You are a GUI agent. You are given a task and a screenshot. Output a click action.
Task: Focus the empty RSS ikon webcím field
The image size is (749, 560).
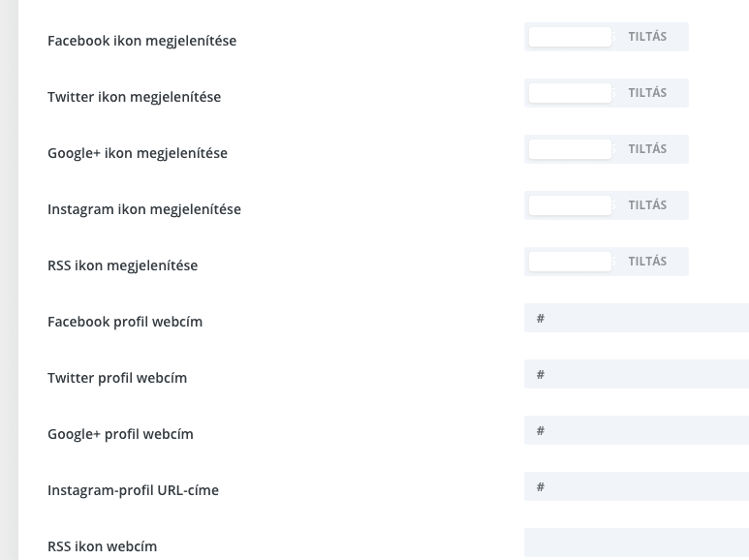pyautogui.click(x=637, y=543)
